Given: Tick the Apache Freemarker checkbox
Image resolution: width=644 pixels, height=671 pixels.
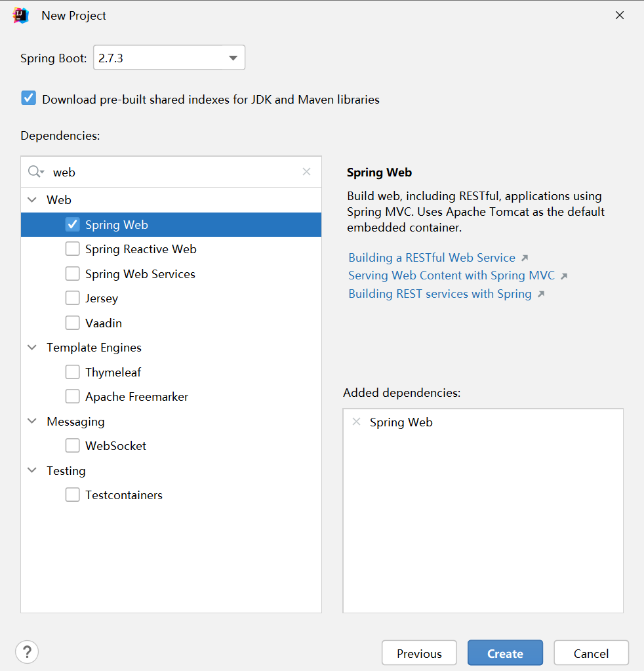Looking at the screenshot, I should [72, 396].
